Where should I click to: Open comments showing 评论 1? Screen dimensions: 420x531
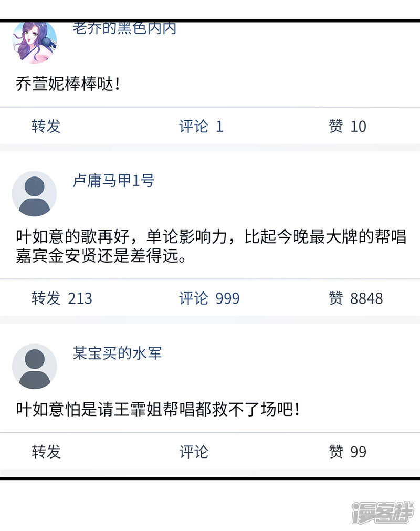201,126
